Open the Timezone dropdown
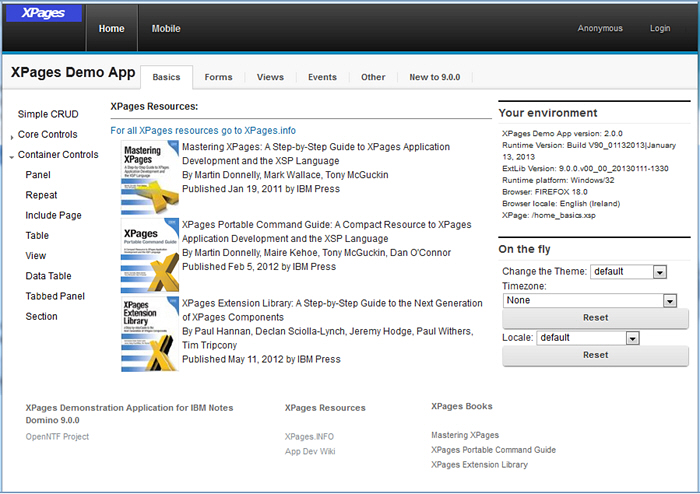This screenshot has height=494, width=700. click(x=589, y=300)
